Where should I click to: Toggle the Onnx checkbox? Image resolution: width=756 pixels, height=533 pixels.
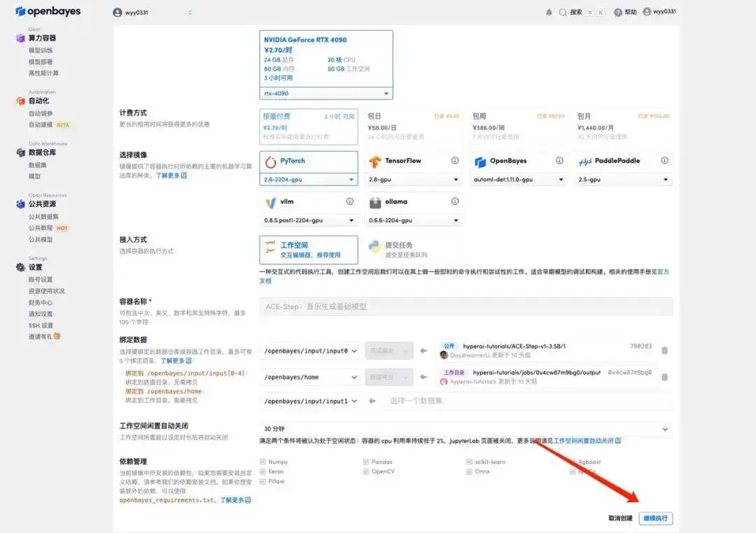(469, 471)
